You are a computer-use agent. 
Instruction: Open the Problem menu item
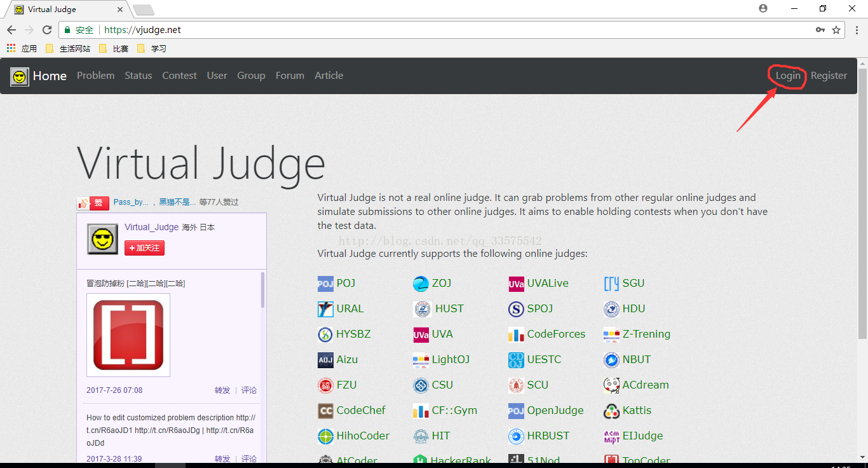click(96, 75)
